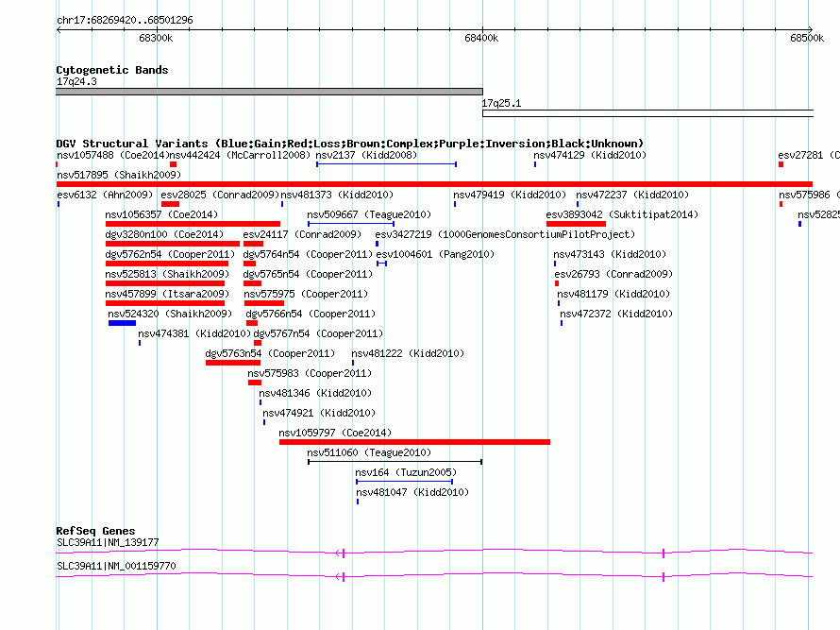Open nsv442424 (McCarroll2008) variant
840x630 pixels.
(x=240, y=155)
